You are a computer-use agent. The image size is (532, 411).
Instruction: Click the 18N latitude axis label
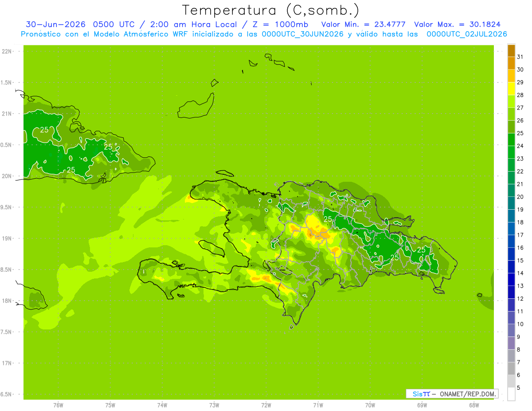tap(8, 301)
